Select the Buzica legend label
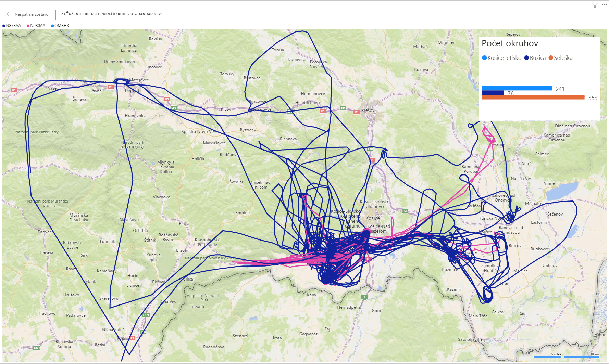 [537, 58]
